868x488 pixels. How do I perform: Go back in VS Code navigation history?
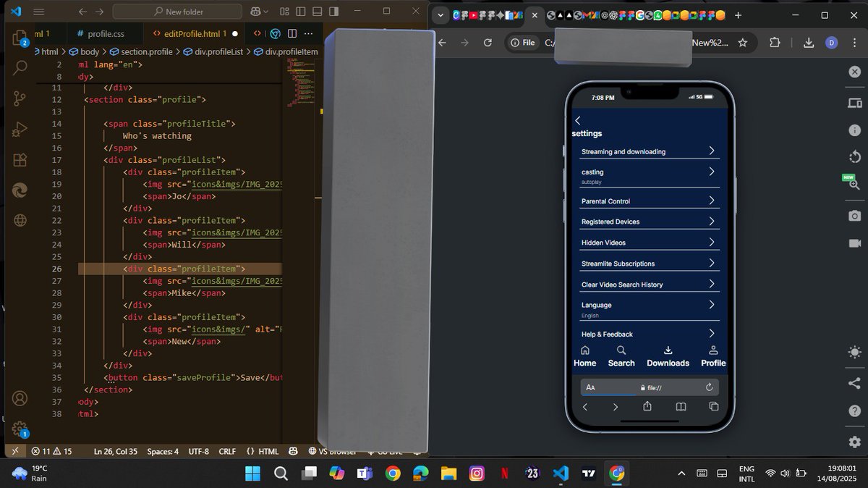tap(82, 12)
